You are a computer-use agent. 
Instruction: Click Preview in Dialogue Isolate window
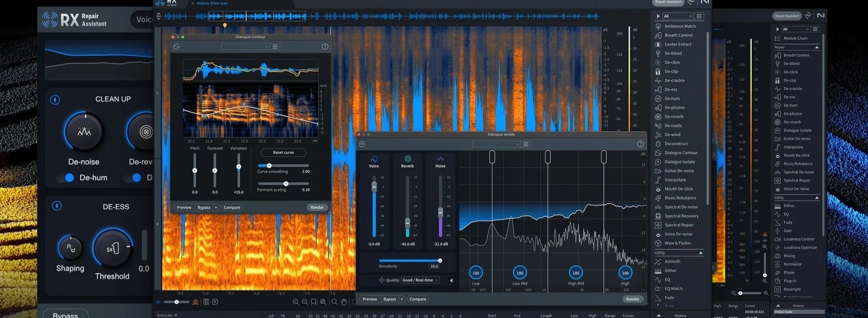point(370,299)
